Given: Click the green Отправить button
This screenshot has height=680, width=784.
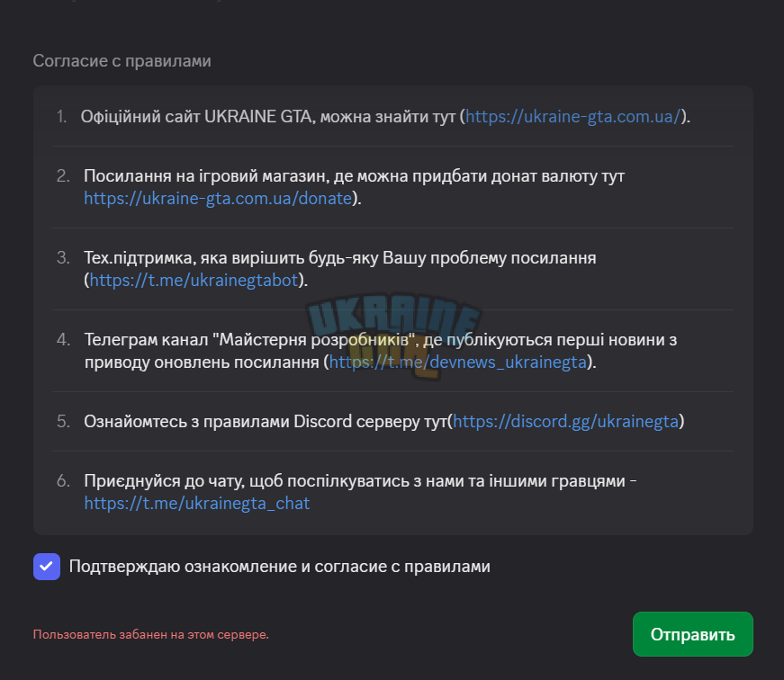Looking at the screenshot, I should (693, 634).
